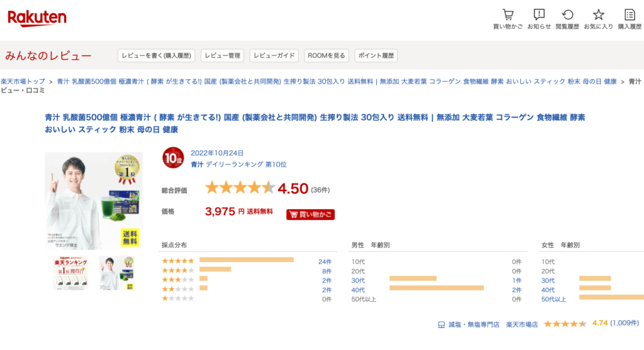The height and width of the screenshot is (350, 644).
Task: Open male 40代 2件 count link
Action: [517, 290]
